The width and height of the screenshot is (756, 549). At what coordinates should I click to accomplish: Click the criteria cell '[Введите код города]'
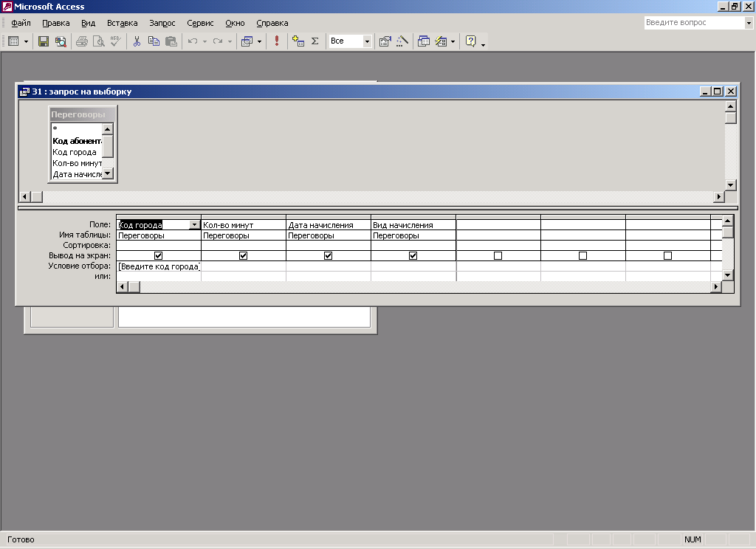(159, 266)
